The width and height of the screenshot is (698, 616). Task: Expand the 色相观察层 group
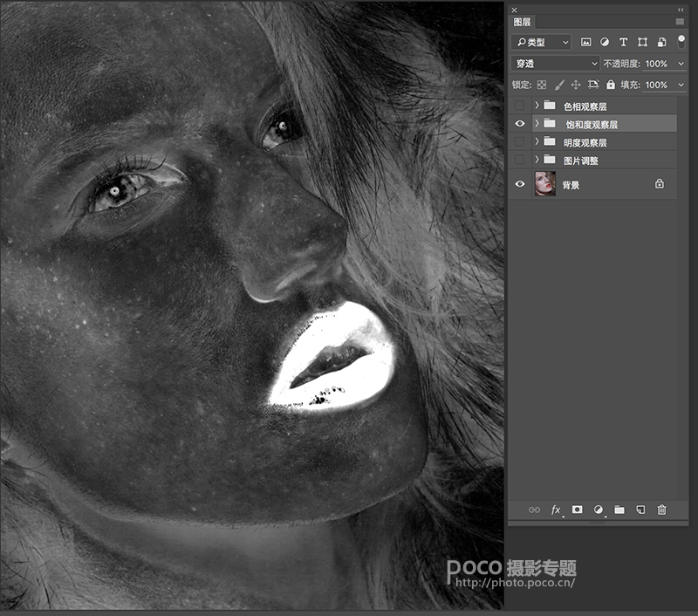click(537, 105)
